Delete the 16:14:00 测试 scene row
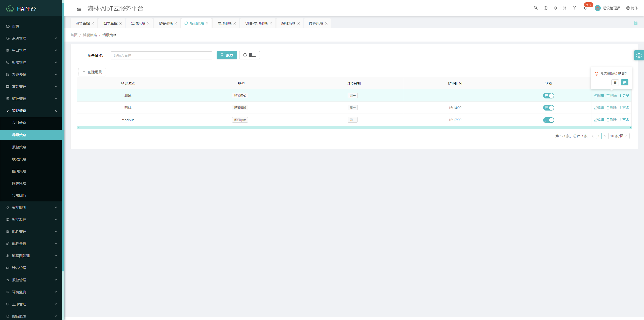 click(x=612, y=108)
